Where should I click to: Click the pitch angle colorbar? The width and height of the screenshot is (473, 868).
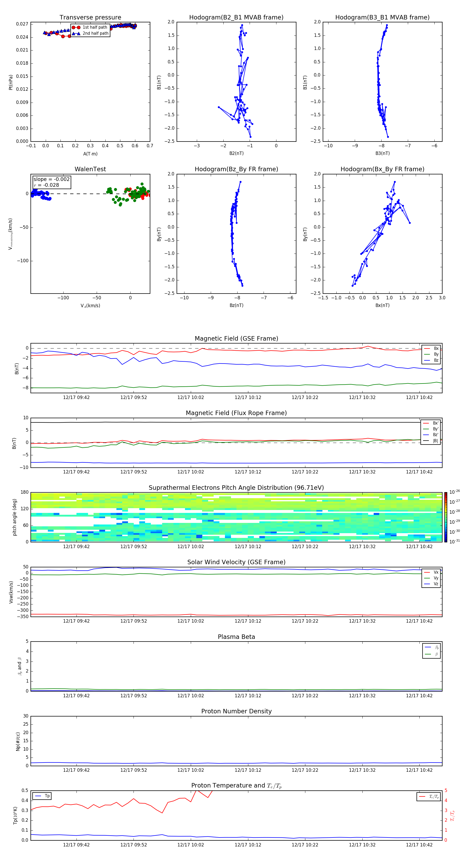point(446,517)
